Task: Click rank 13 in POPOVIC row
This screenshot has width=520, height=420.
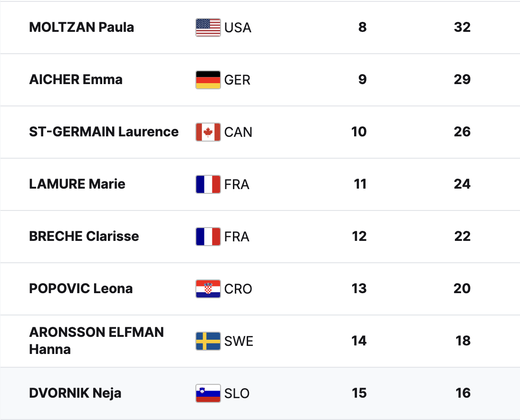Action: pyautogui.click(x=359, y=288)
